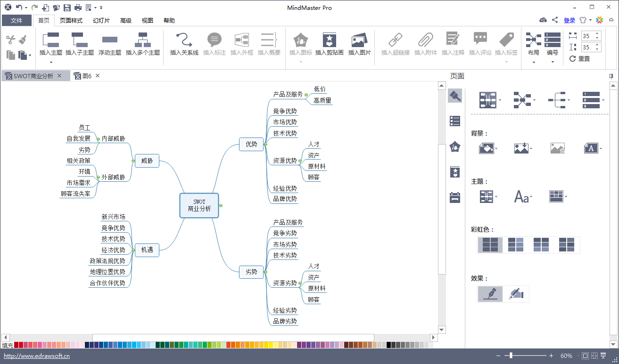Enable the hand-drawn sketch effect
The image size is (619, 364).
pyautogui.click(x=516, y=294)
